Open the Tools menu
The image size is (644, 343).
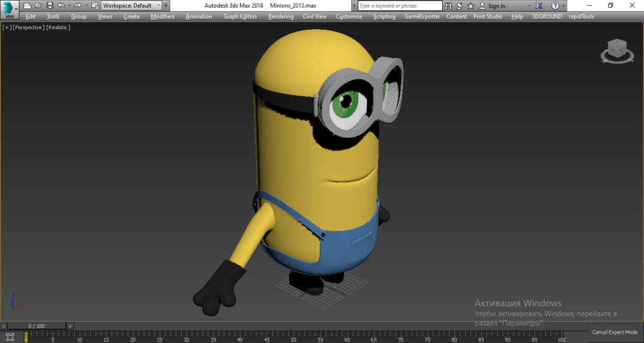[x=53, y=16]
